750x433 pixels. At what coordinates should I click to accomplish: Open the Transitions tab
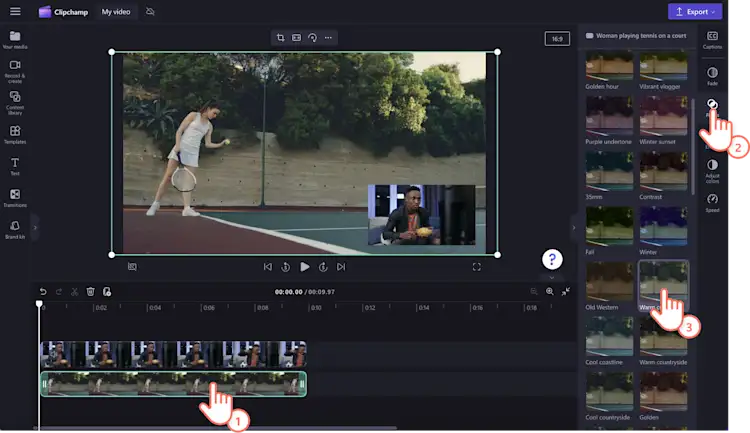(x=15, y=198)
